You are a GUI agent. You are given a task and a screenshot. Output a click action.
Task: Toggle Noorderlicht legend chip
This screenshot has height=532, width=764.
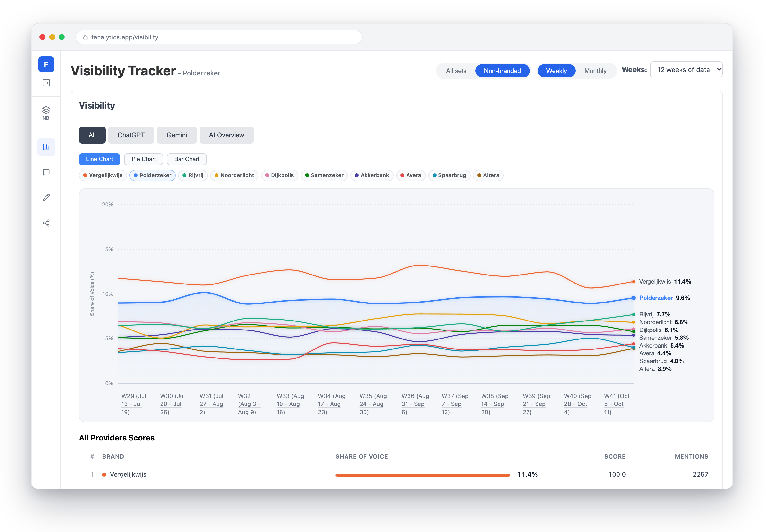click(x=234, y=175)
